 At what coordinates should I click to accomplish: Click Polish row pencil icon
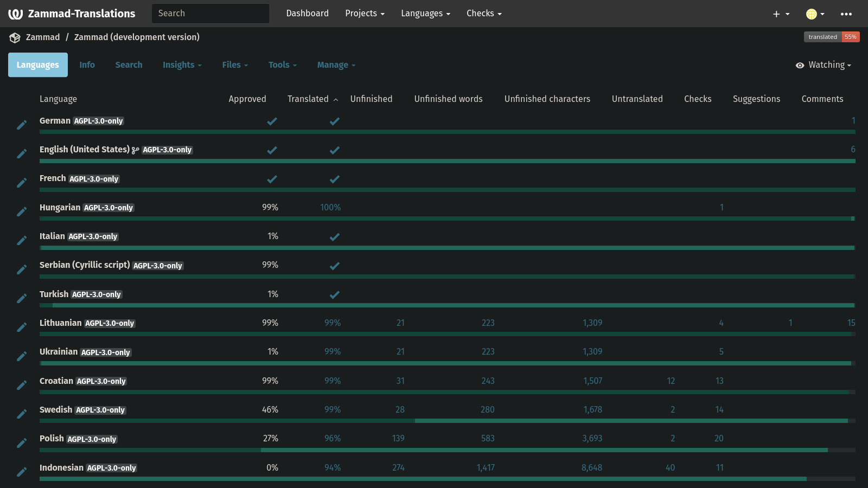[22, 443]
